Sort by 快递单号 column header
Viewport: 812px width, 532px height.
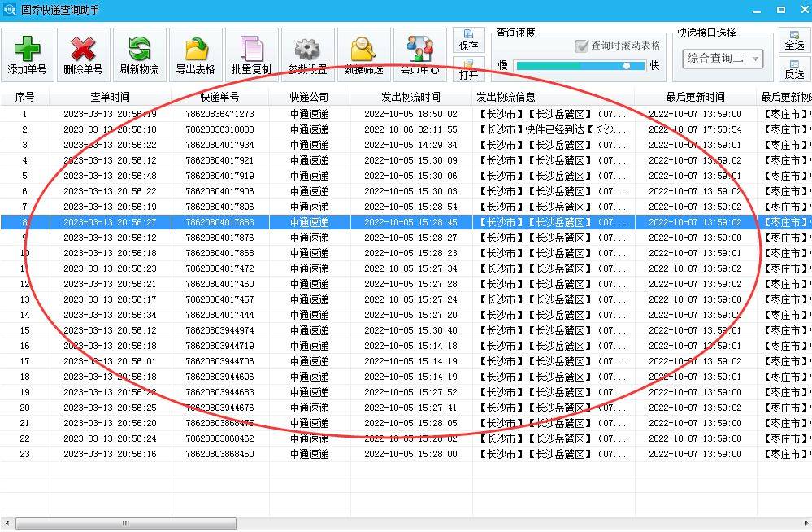point(220,97)
